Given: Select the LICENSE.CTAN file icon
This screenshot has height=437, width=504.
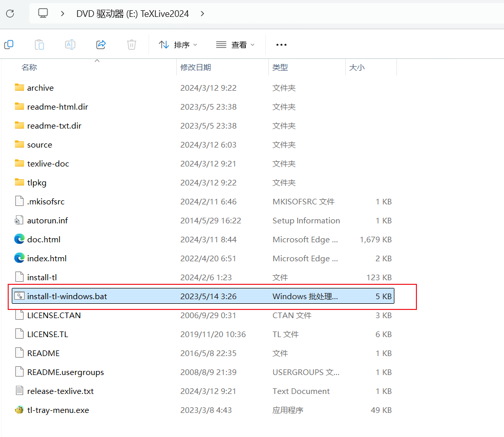Looking at the screenshot, I should [19, 315].
